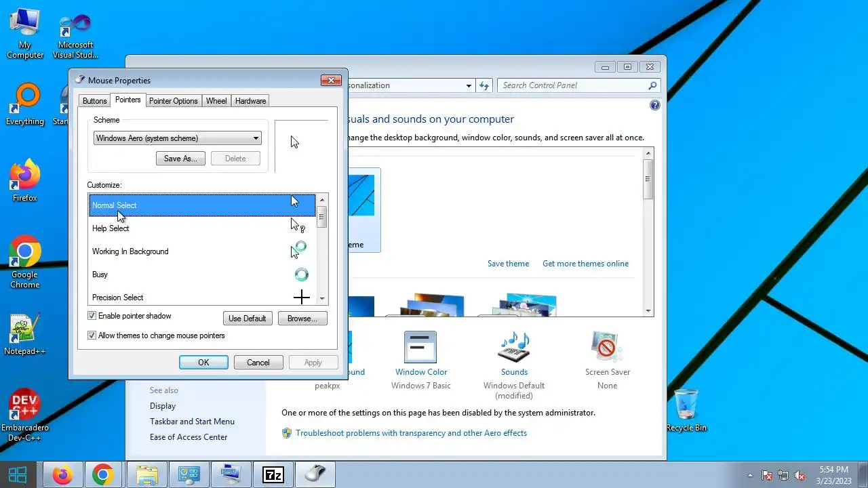The height and width of the screenshot is (488, 868).
Task: Open the pointer Scheme dropdown
Action: tap(177, 138)
